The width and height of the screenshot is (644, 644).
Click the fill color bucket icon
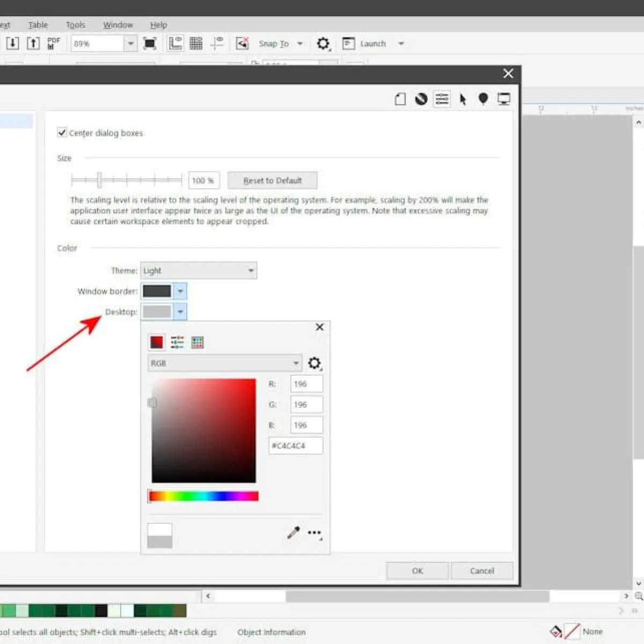[x=556, y=631]
